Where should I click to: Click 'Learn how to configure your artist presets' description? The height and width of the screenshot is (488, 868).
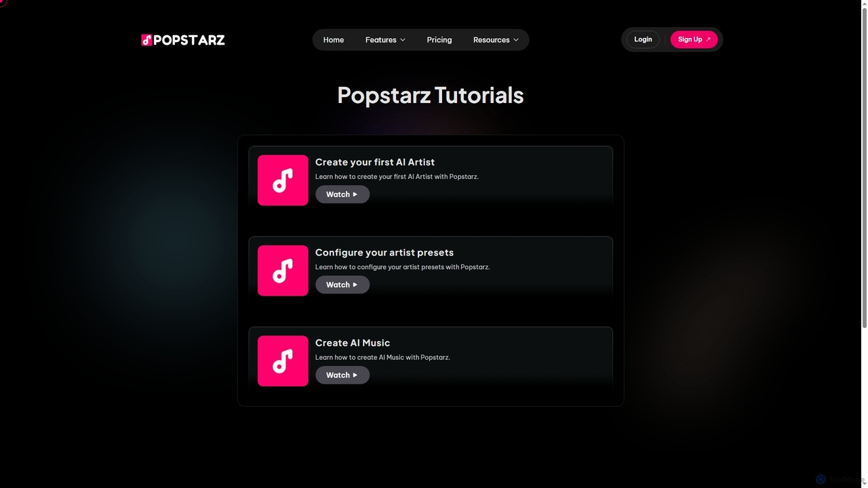click(402, 267)
